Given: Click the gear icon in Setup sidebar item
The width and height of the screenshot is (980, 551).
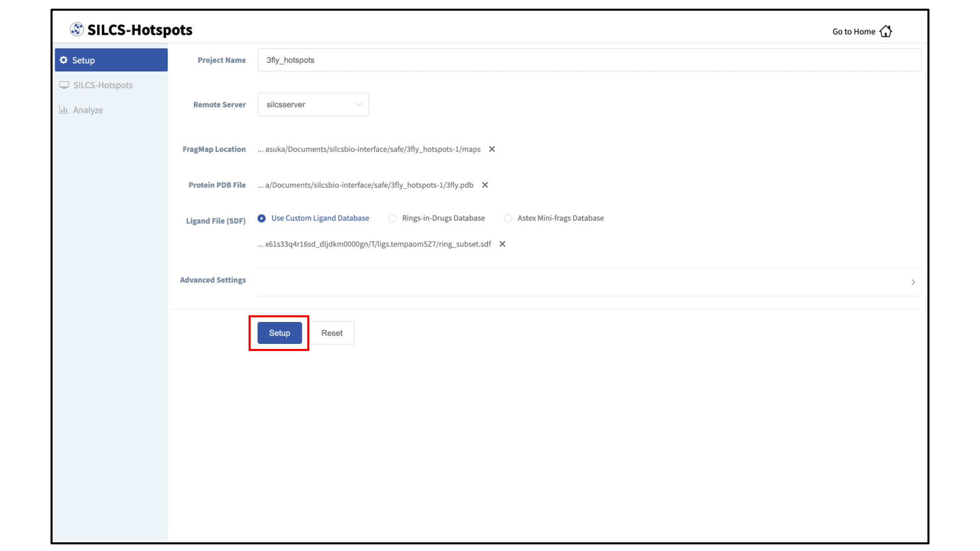Looking at the screenshot, I should (63, 60).
